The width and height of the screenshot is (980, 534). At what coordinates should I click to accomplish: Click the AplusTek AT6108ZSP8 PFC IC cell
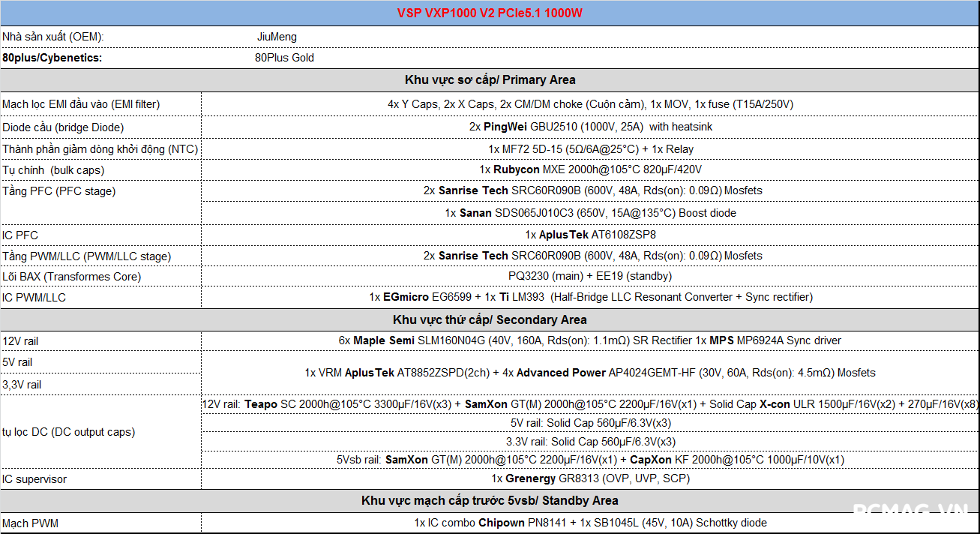590,235
